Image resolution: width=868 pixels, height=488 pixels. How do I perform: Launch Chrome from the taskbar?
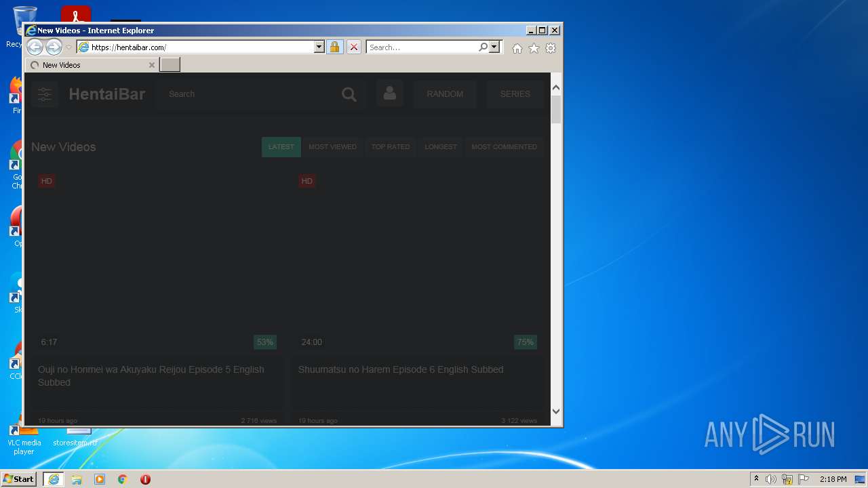[123, 479]
